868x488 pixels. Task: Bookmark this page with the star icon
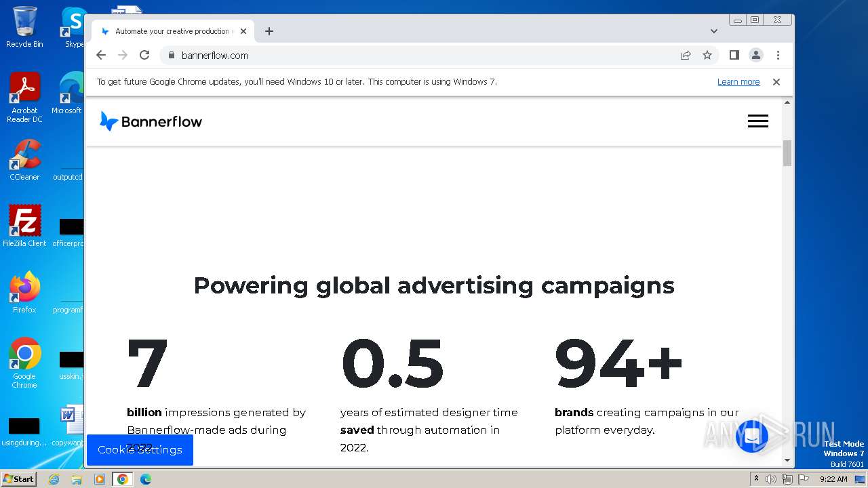[x=707, y=56]
